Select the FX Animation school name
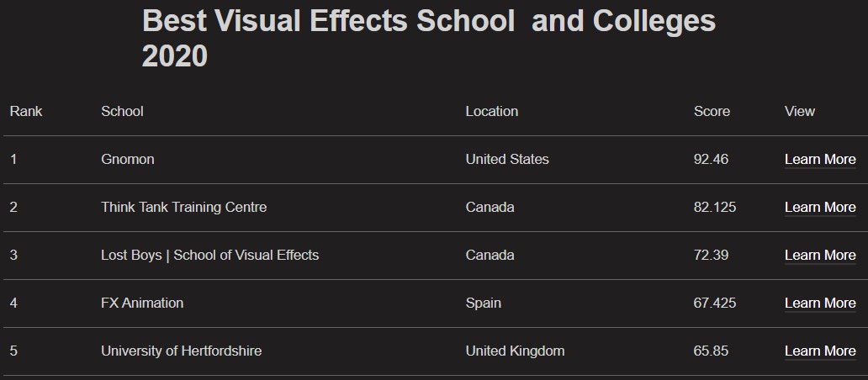 tap(142, 303)
